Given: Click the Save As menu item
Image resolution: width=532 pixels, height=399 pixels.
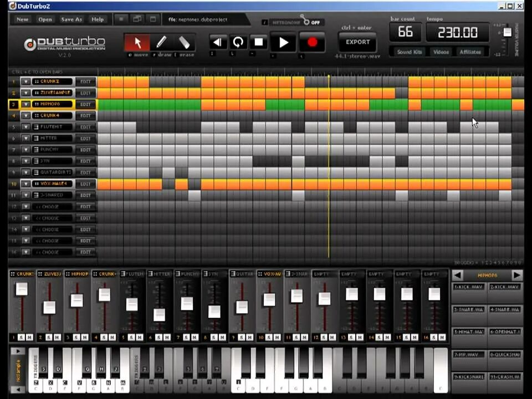Looking at the screenshot, I should (x=71, y=19).
